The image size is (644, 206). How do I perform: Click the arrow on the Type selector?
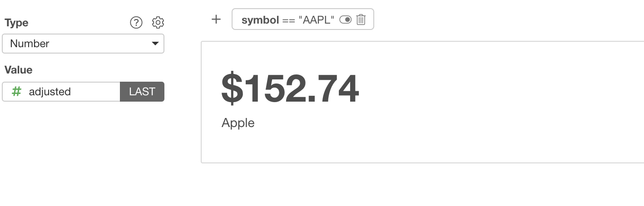click(155, 44)
